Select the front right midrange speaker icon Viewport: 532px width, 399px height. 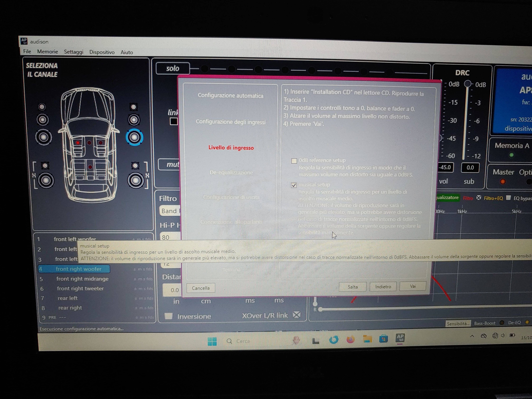134,120
